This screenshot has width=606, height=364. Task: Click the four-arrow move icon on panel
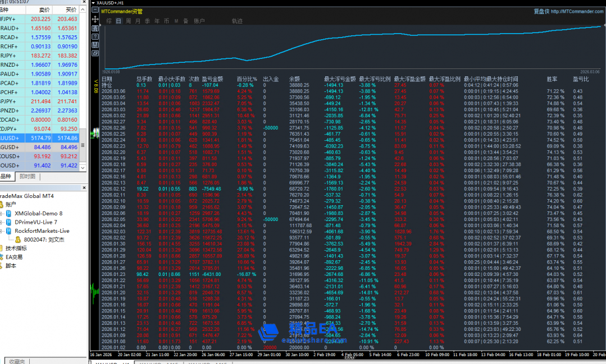pos(94,20)
